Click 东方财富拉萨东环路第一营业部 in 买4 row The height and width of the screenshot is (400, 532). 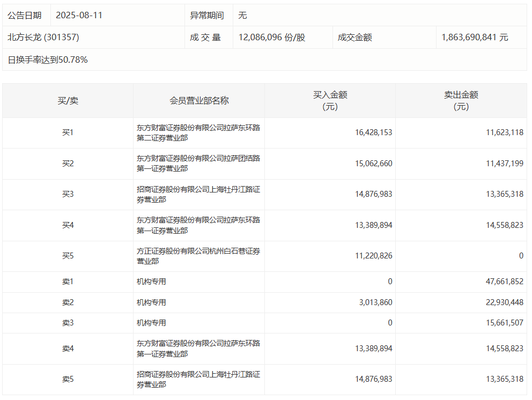click(198, 225)
